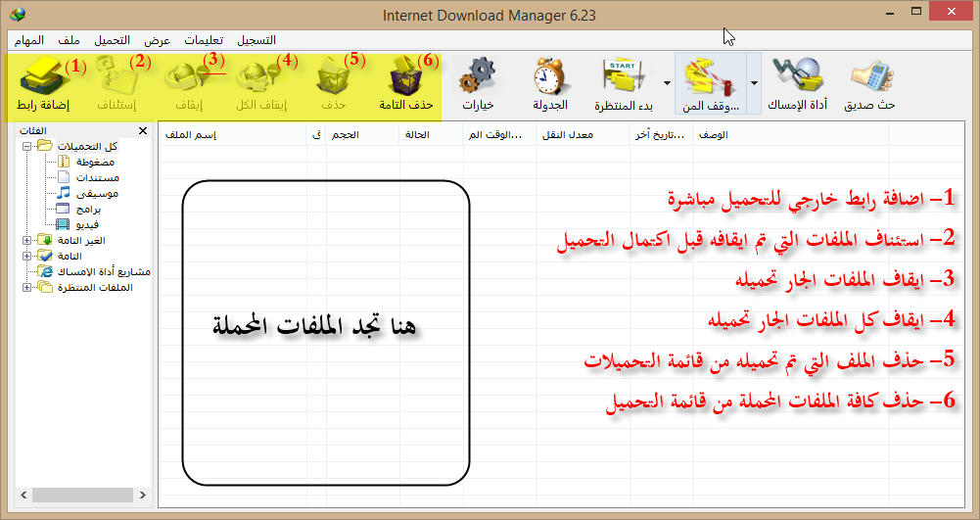Open أداة الإمساك (Grabber) icon

tap(798, 75)
